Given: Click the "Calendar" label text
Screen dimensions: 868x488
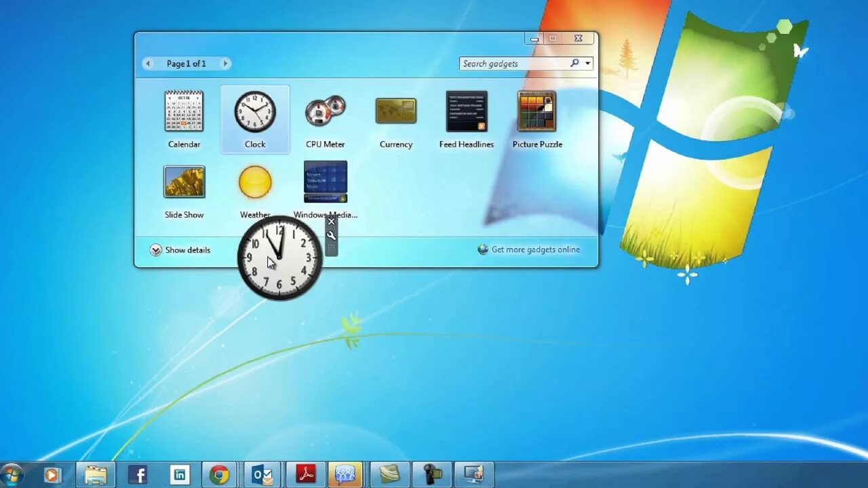Looking at the screenshot, I should coord(184,144).
